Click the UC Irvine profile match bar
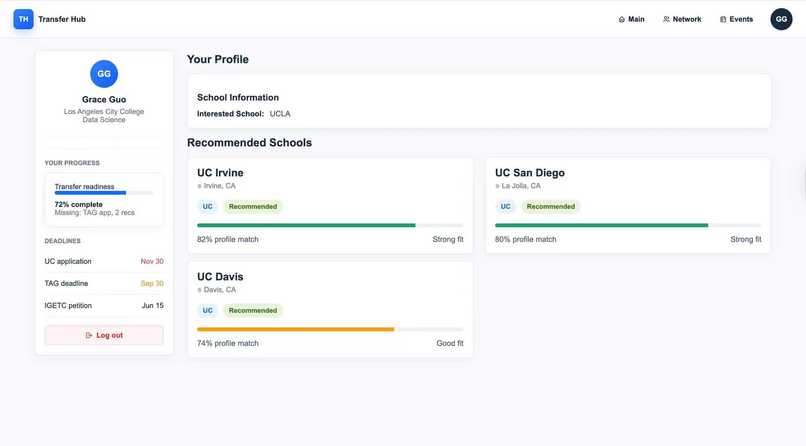The image size is (806, 446). pos(330,225)
